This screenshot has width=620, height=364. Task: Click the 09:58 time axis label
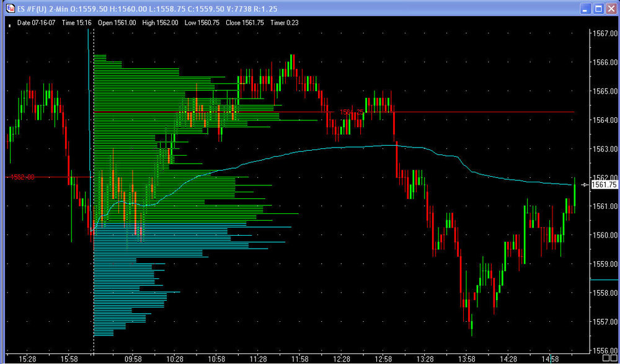133,359
